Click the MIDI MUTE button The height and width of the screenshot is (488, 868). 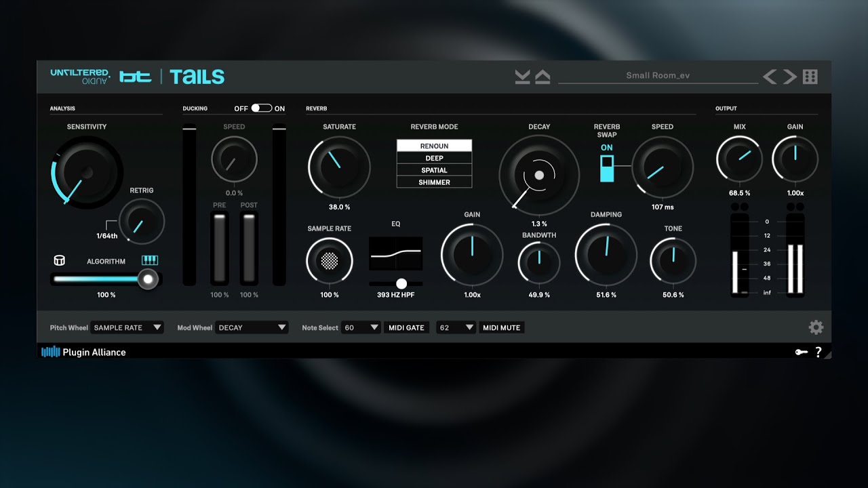pos(501,327)
